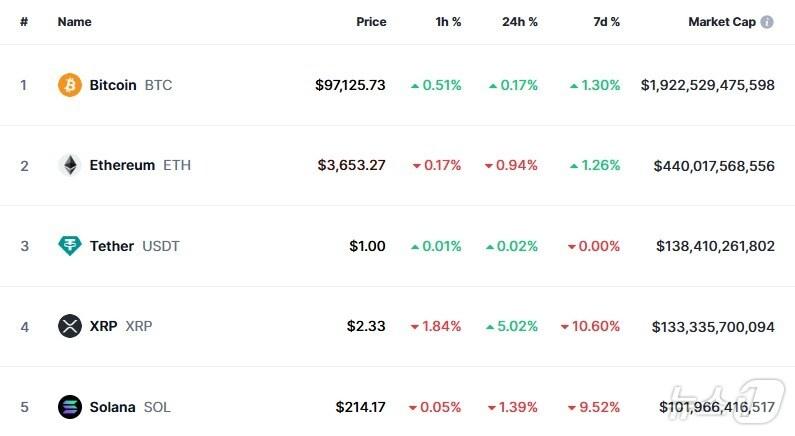Click XRP's market cap value
795x436 pixels.
click(x=713, y=326)
